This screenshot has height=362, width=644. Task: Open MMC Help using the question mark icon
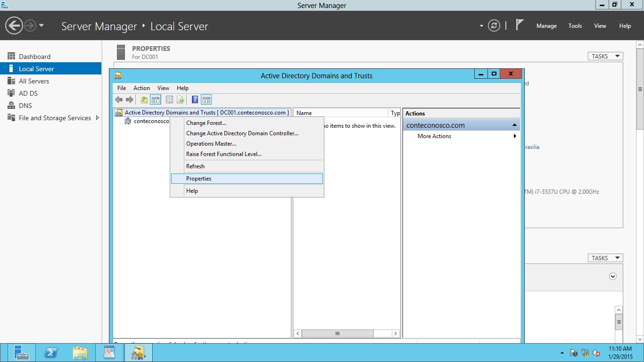click(195, 99)
